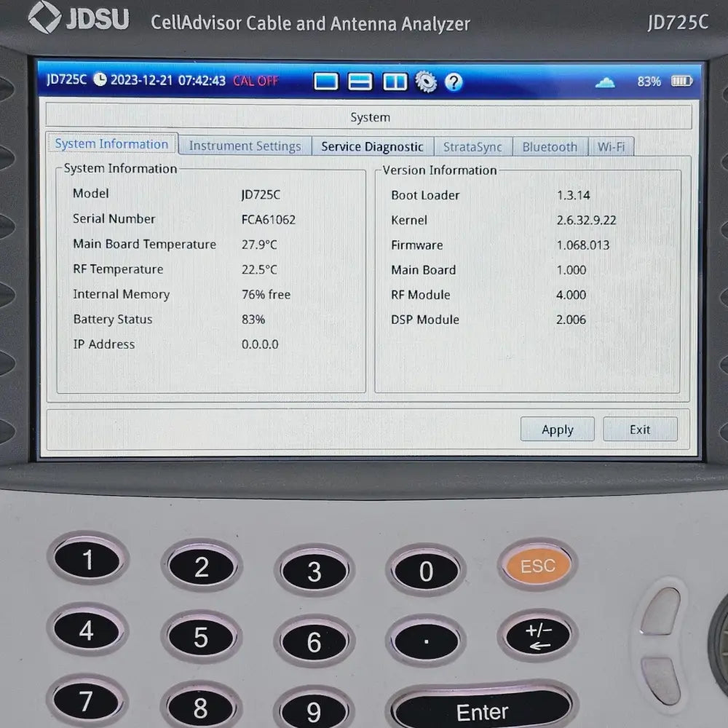Viewport: 728px width, 728px height.
Task: Click the Exit button
Action: [640, 430]
